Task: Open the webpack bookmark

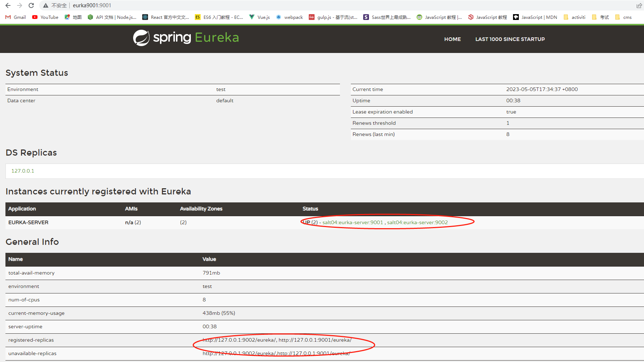Action: point(290,17)
